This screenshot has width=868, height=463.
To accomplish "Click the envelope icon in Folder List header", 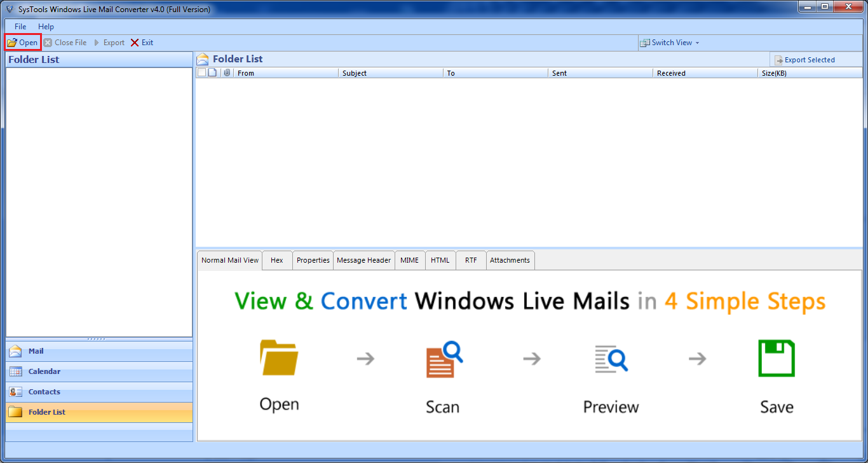I will click(x=203, y=59).
